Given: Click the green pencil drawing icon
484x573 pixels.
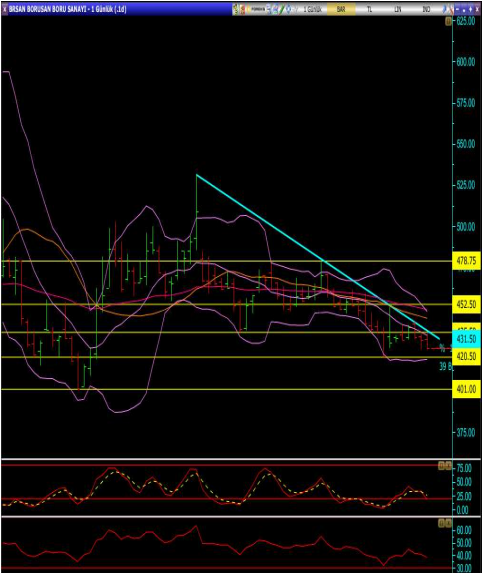Looking at the screenshot, I should tap(282, 9).
